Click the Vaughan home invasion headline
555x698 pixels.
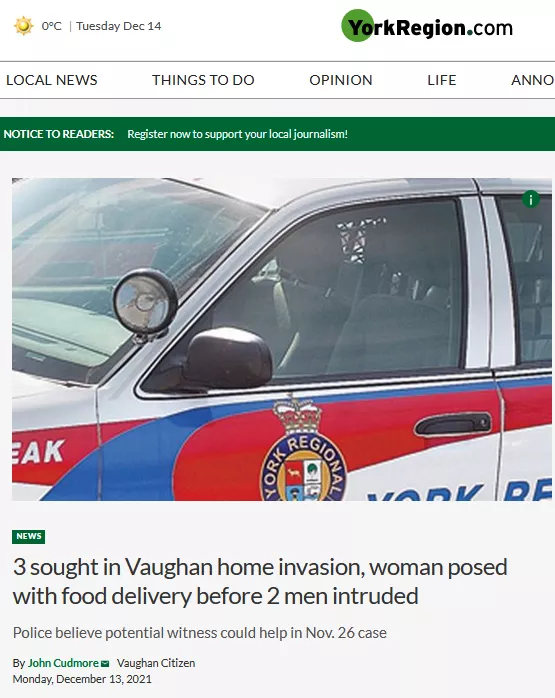click(x=260, y=581)
